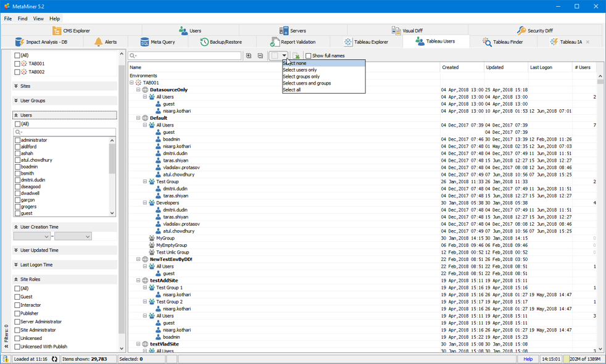Click the Impact Analysis - DB icon
This screenshot has height=364, width=606.
pyautogui.click(x=20, y=42)
